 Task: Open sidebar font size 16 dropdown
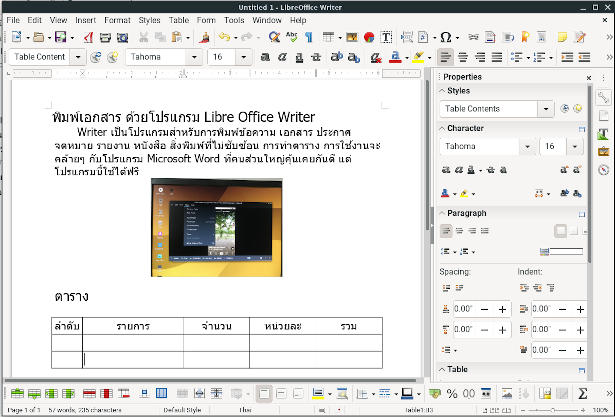click(x=575, y=146)
